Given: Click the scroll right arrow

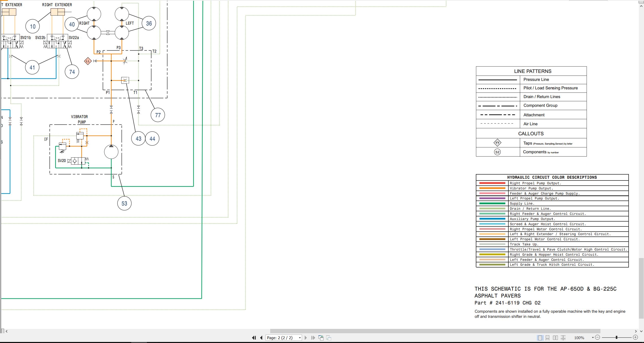Looking at the screenshot, I should [x=636, y=331].
